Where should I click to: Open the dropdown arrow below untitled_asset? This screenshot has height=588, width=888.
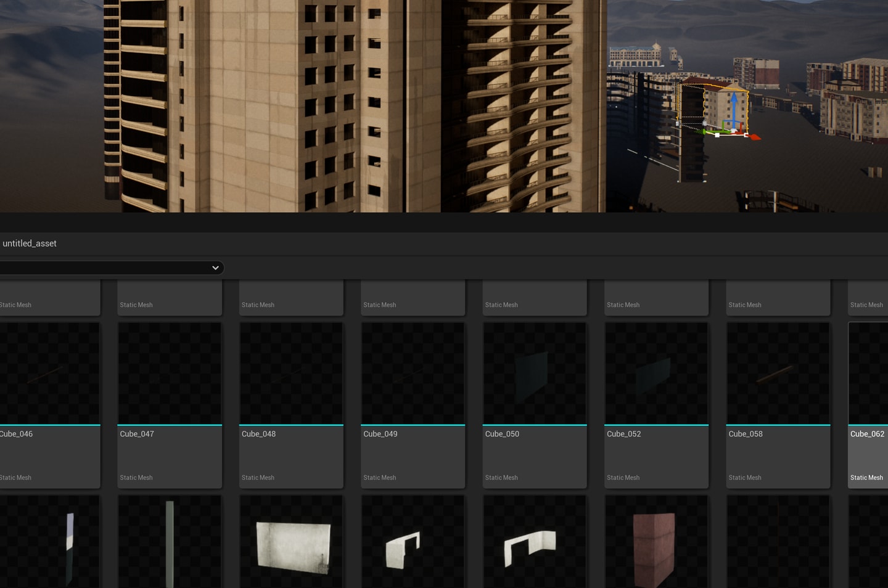(215, 267)
